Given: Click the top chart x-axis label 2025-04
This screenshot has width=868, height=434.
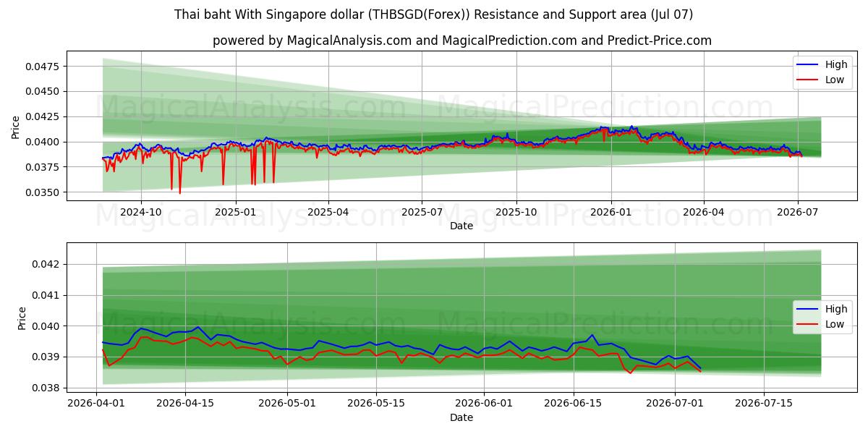Looking at the screenshot, I should (x=328, y=213).
